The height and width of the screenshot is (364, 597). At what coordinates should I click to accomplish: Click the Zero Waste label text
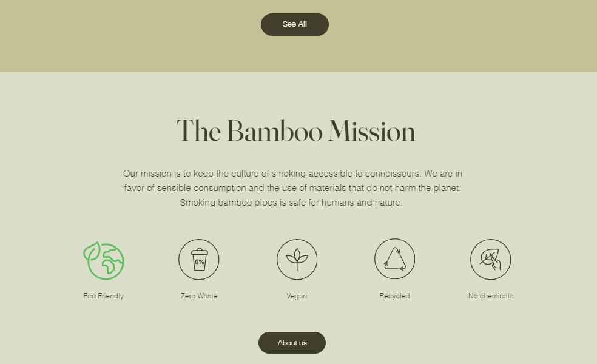[x=199, y=296]
